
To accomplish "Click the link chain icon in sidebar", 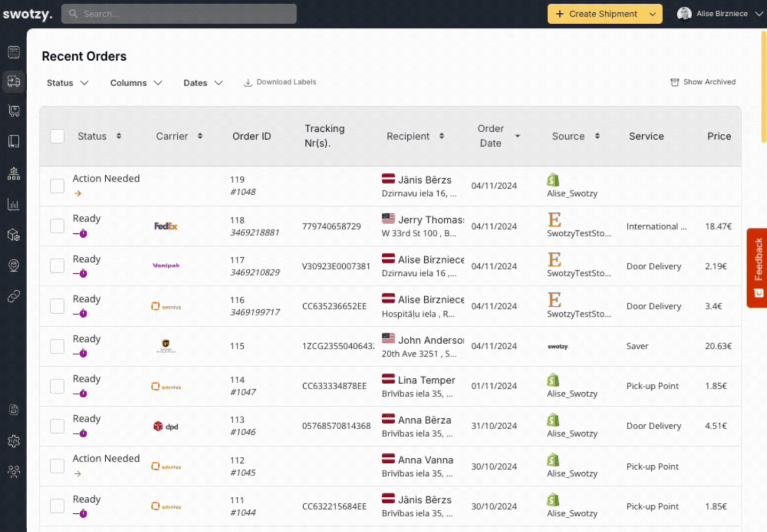I will [14, 296].
